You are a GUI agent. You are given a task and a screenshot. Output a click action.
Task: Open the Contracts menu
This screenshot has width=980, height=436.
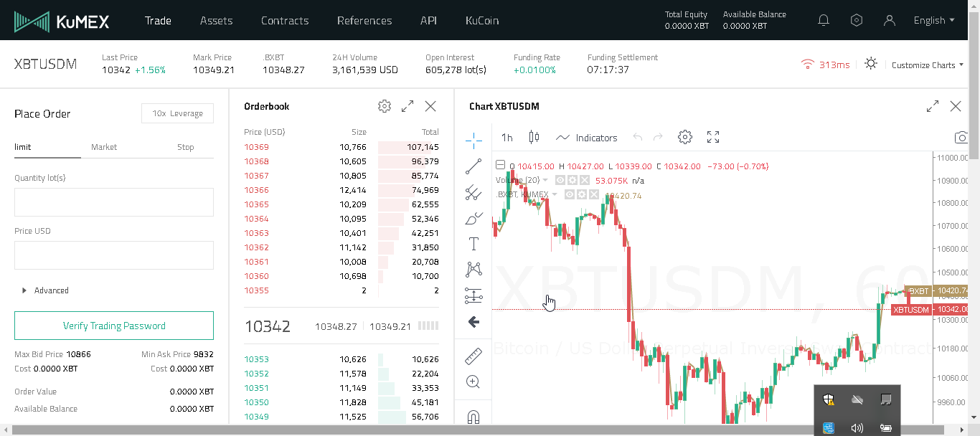pos(285,20)
